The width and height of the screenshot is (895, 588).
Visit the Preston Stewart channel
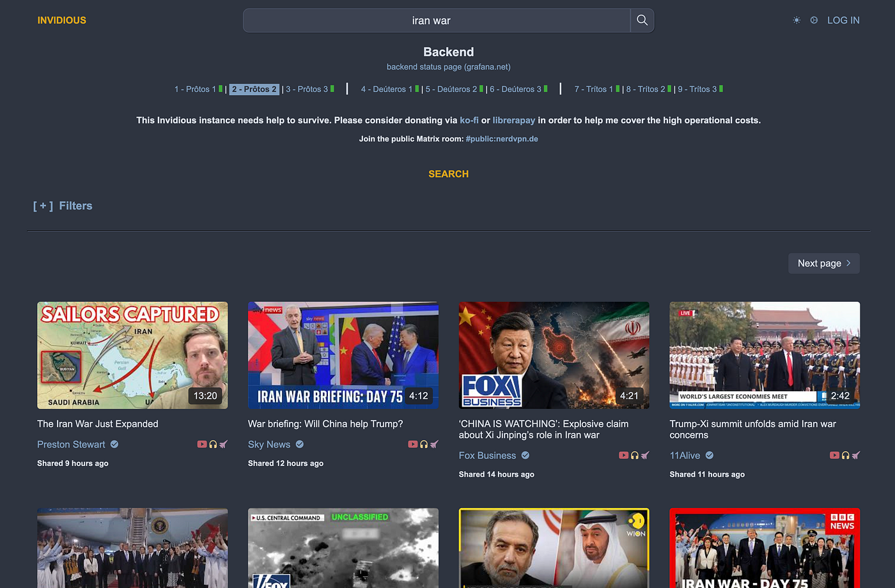71,444
